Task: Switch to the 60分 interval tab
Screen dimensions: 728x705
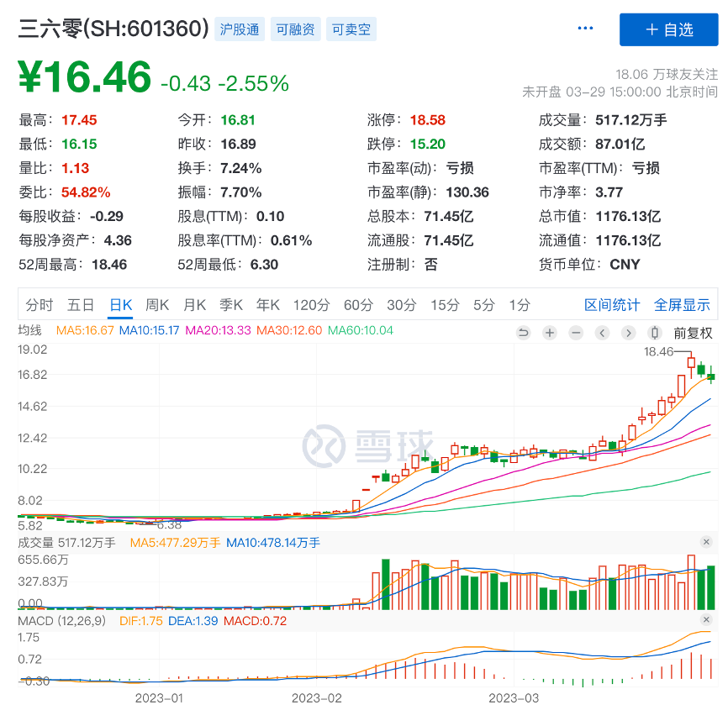Action: point(358,305)
